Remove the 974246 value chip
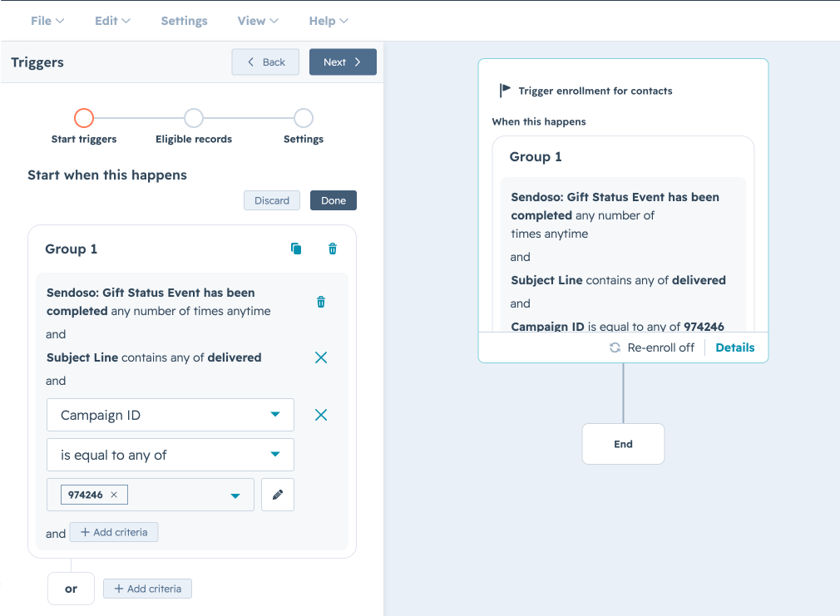 (114, 495)
